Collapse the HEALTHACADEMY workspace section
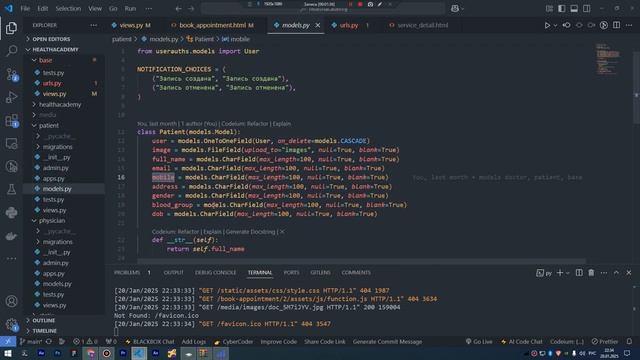The width and height of the screenshot is (640, 360). coord(64,49)
